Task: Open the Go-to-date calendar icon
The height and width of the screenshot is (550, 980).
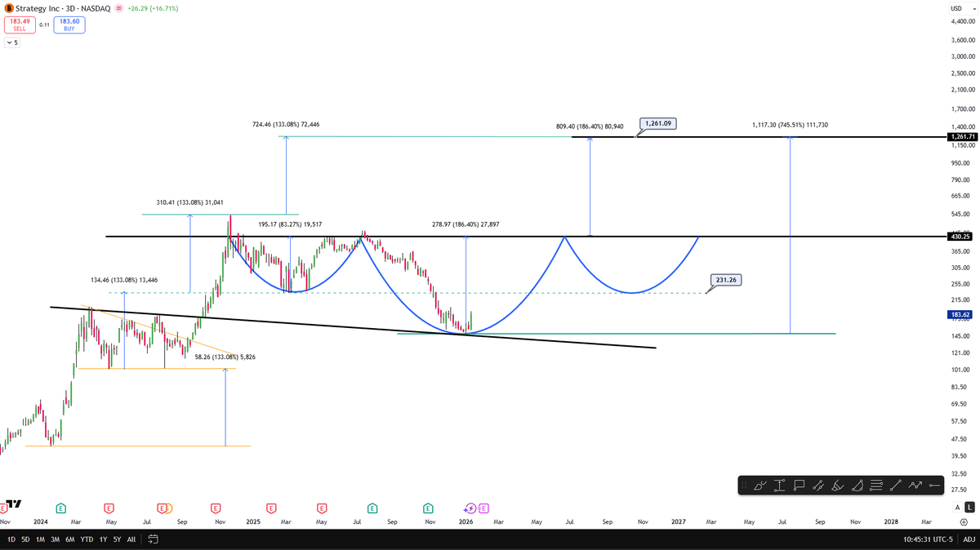Action: point(153,539)
